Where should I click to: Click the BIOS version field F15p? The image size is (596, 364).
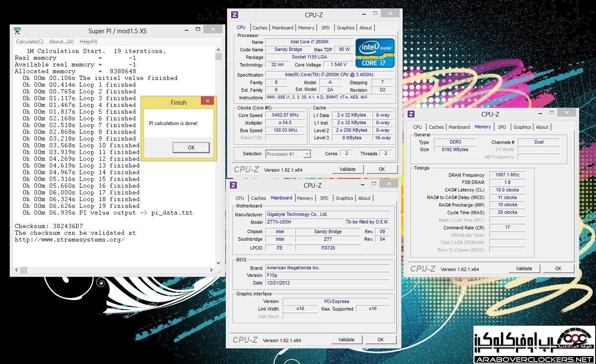[327, 276]
